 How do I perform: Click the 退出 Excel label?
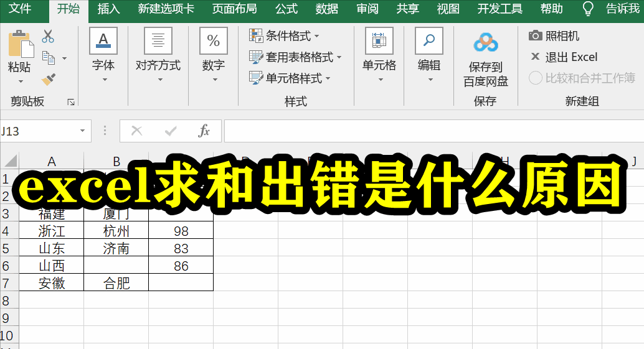571,57
